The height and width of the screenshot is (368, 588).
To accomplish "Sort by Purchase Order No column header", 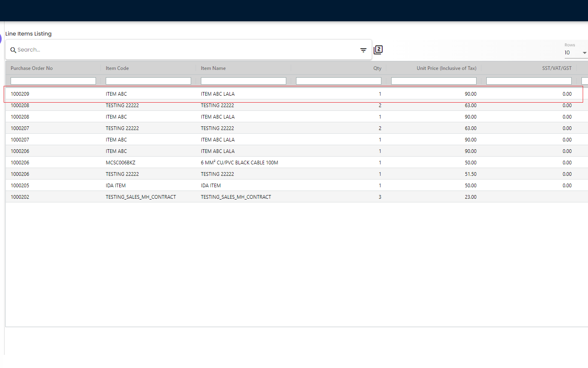I will (32, 68).
